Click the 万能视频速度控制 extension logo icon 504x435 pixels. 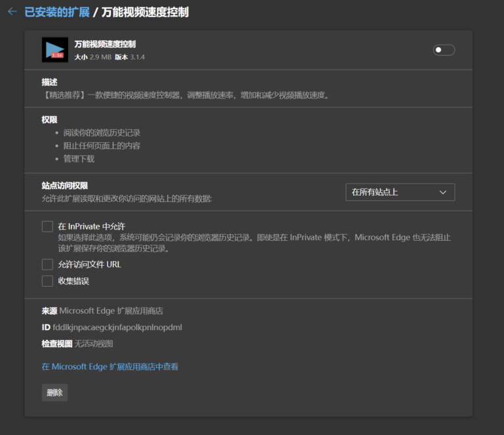55,50
